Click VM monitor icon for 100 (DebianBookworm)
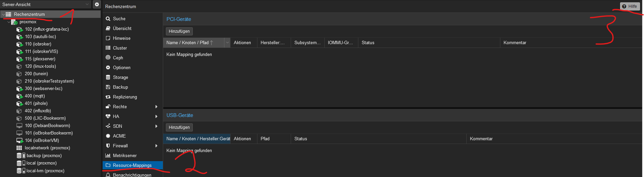 click(19, 126)
